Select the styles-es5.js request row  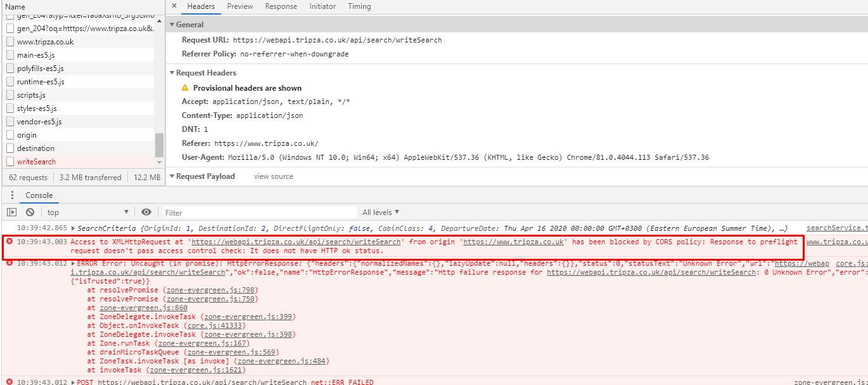pyautogui.click(x=77, y=108)
